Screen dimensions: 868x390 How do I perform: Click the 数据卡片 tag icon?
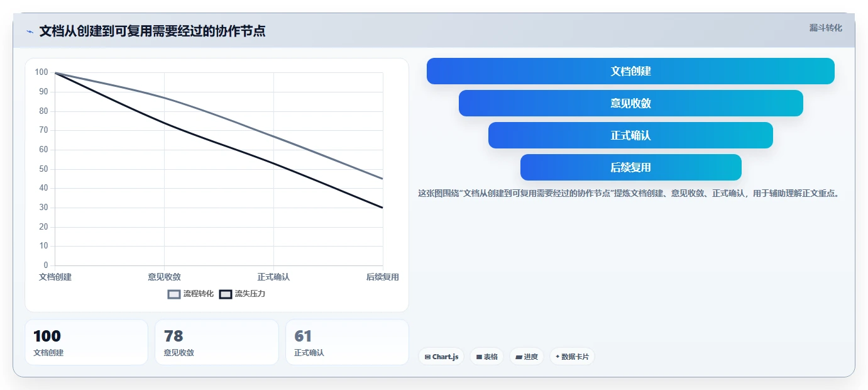(558, 357)
